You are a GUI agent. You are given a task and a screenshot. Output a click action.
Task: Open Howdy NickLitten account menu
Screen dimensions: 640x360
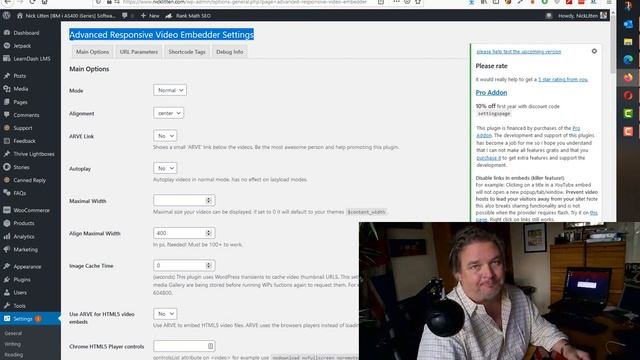582,16
